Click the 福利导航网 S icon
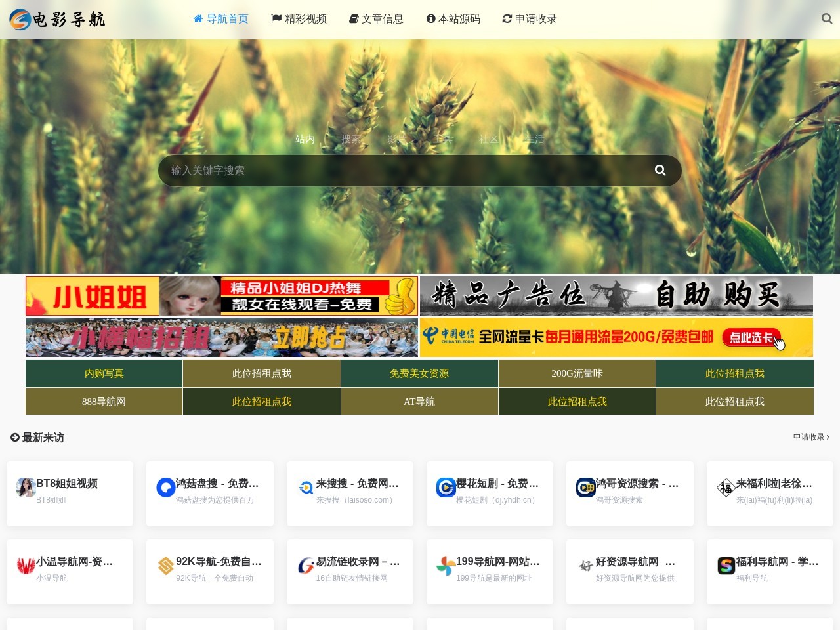 point(726,566)
